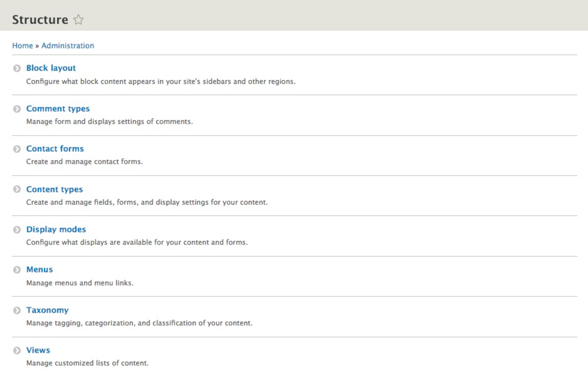Screen dimensions: 588x375
Task: Click the arrow bullet next to Contact forms
Action: click(x=17, y=149)
